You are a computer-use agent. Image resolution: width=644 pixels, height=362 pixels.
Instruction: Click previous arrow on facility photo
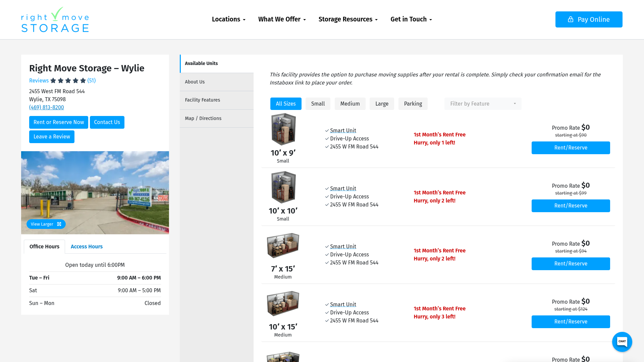click(33, 192)
